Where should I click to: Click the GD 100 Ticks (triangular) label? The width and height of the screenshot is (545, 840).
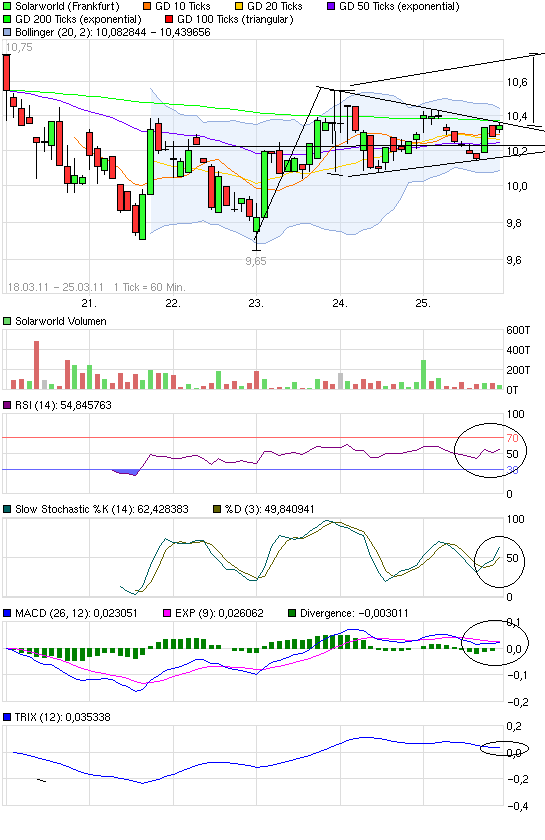point(235,20)
